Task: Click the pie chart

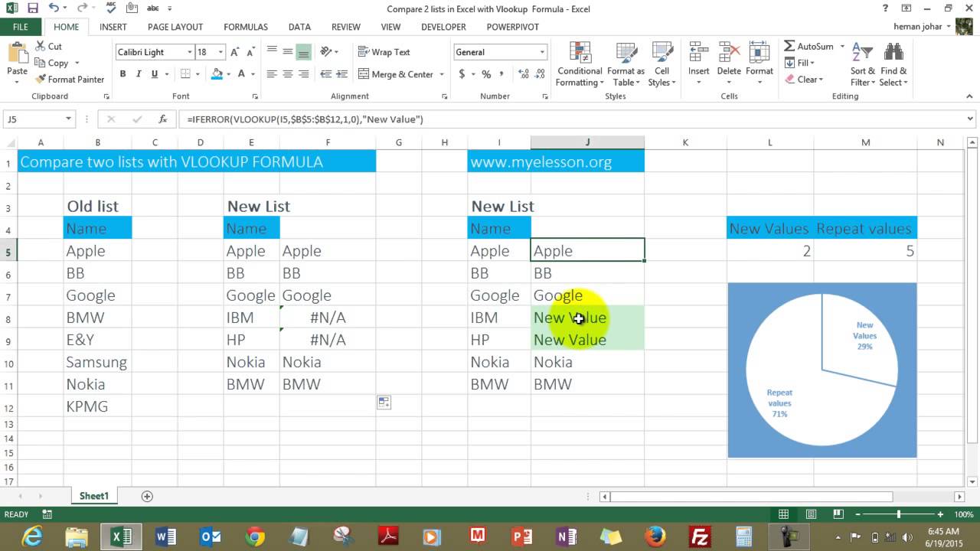Action: (x=822, y=370)
